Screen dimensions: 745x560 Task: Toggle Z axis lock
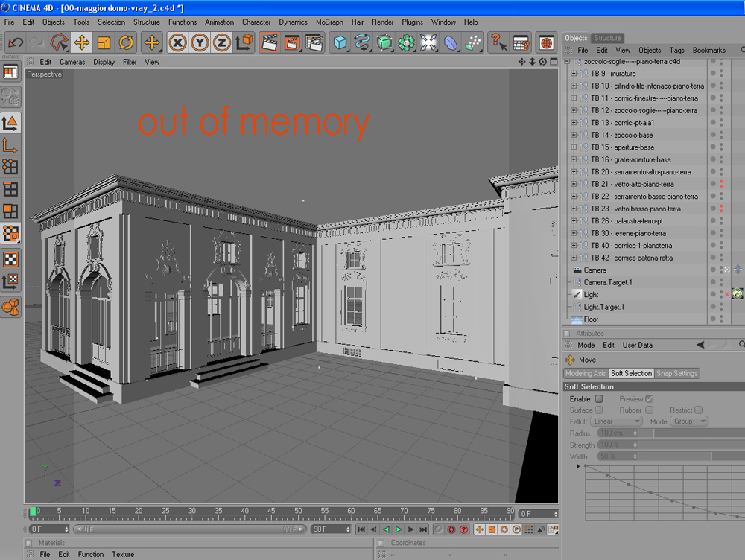tap(221, 43)
